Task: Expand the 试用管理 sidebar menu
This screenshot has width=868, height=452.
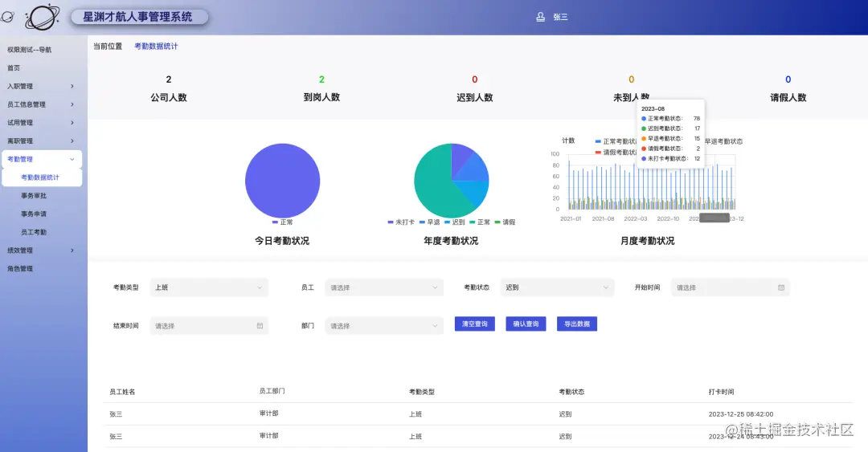Action: coord(40,123)
